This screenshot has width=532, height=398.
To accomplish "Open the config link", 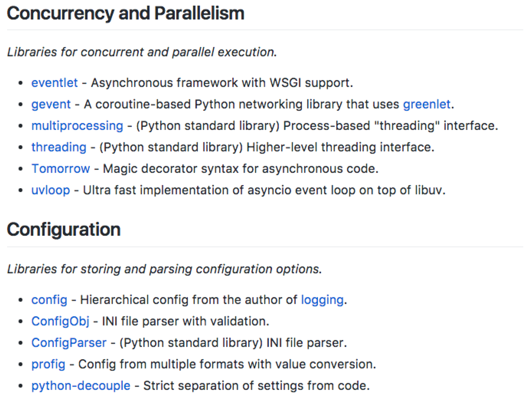I will point(49,300).
